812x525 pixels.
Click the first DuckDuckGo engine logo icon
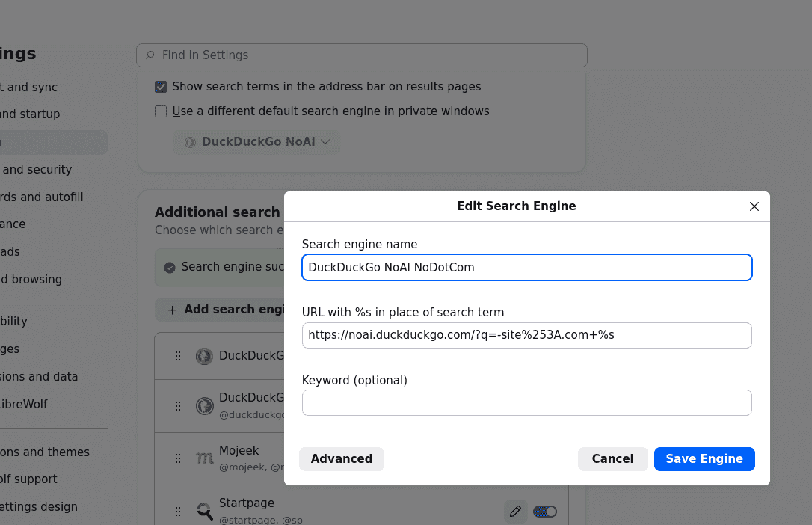pos(205,356)
